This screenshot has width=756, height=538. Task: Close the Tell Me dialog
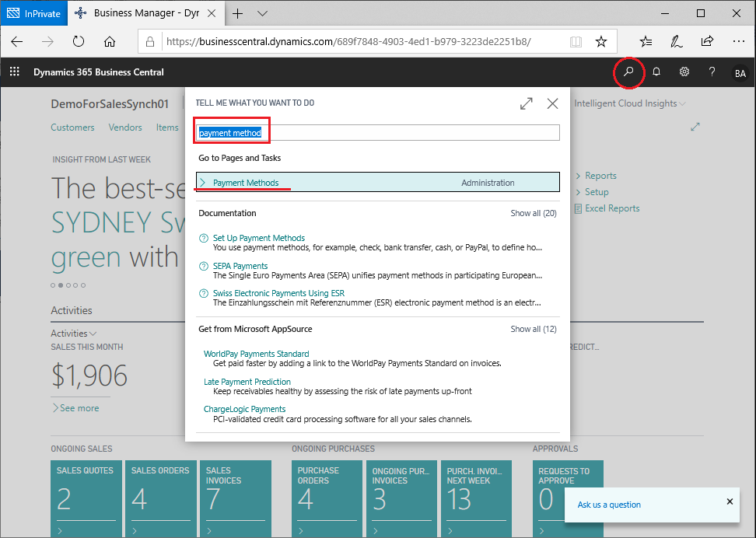click(552, 103)
